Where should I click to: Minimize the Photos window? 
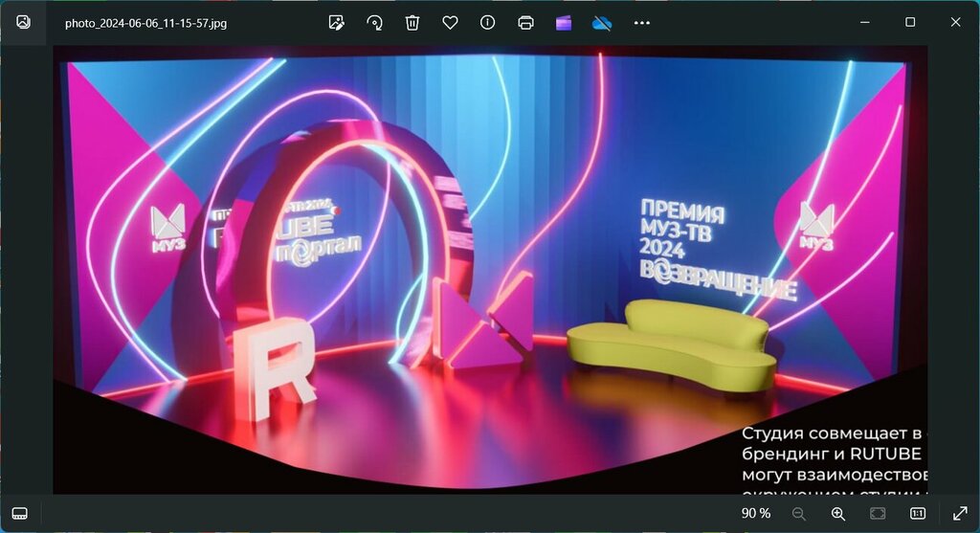point(865,23)
